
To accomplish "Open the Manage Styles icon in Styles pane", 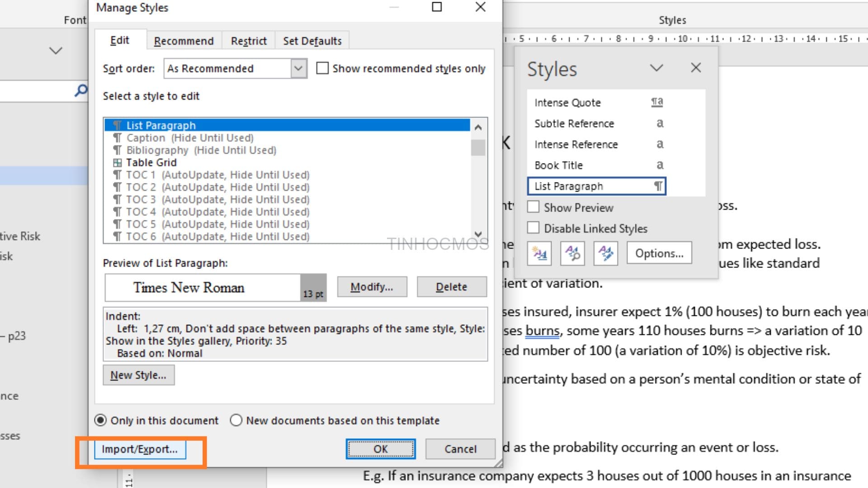I will (606, 253).
